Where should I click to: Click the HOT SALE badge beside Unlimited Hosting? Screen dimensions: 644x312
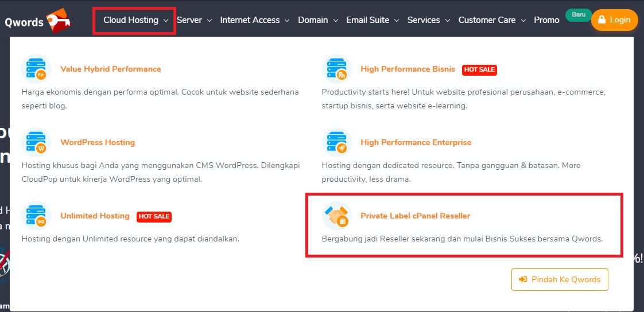(154, 216)
